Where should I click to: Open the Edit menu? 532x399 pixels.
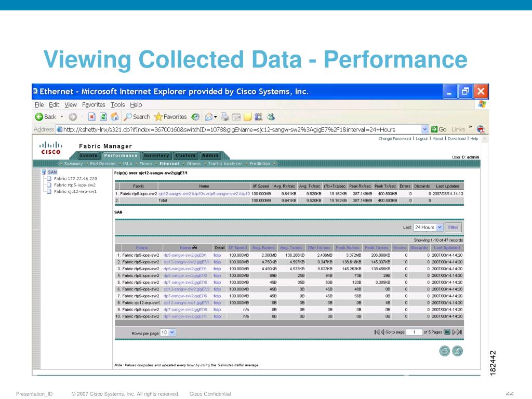click(x=54, y=105)
